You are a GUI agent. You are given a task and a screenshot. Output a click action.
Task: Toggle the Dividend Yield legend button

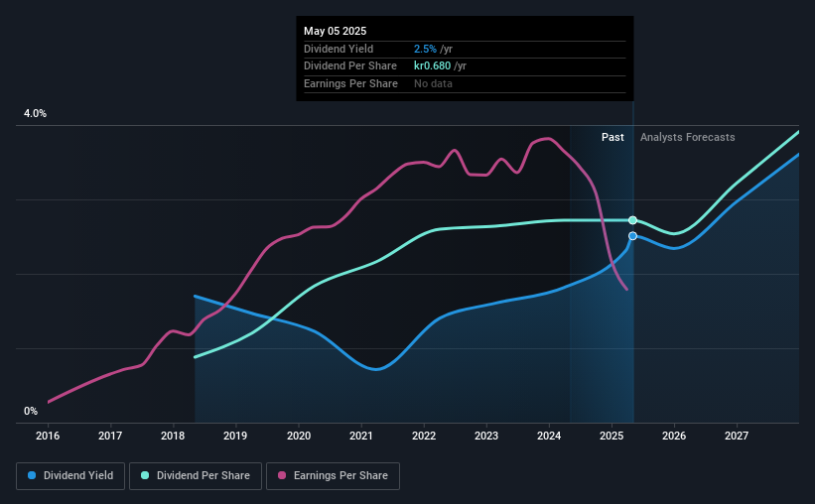tap(70, 476)
